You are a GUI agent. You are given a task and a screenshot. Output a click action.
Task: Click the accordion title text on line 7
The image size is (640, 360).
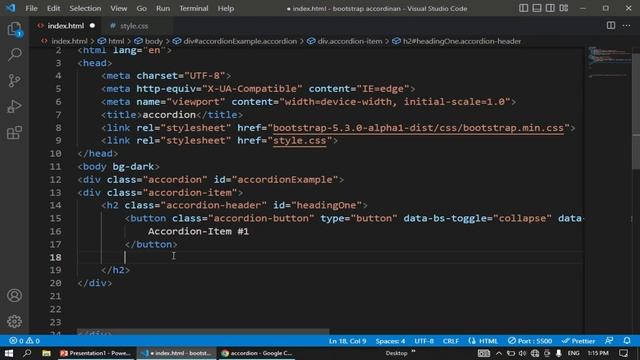[169, 115]
